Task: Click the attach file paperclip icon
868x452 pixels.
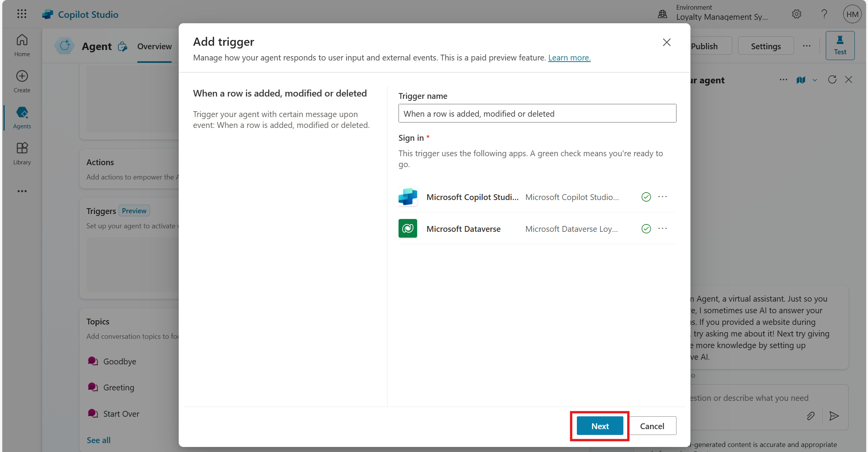Action: pyautogui.click(x=811, y=416)
